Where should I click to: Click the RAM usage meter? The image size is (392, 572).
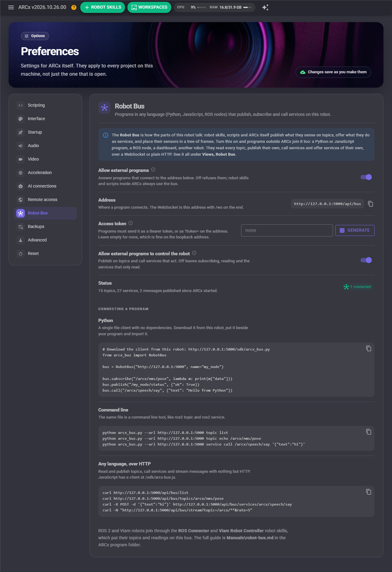pos(230,7)
